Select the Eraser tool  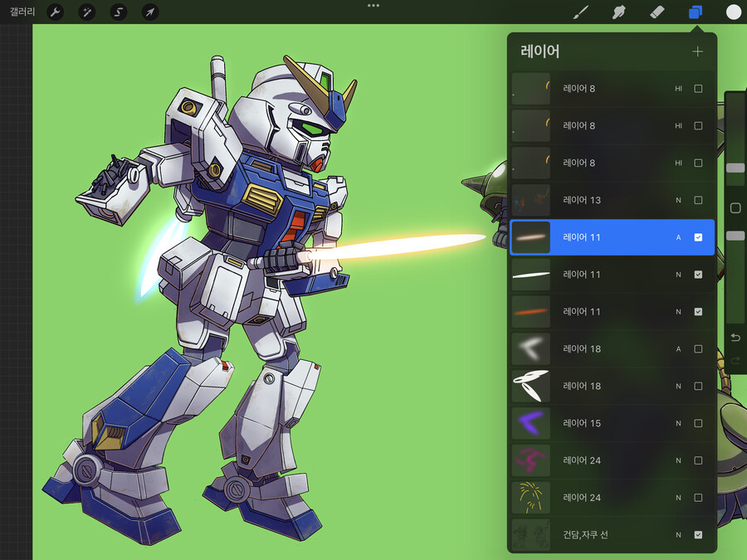(x=657, y=12)
